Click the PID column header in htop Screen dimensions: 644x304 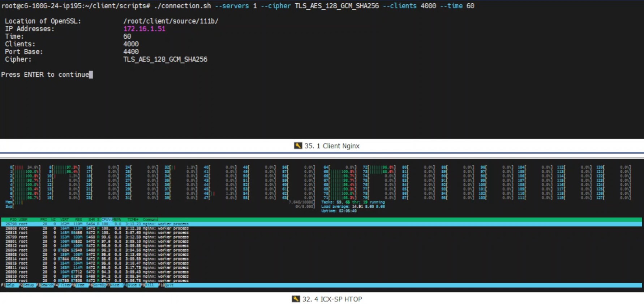click(x=13, y=220)
